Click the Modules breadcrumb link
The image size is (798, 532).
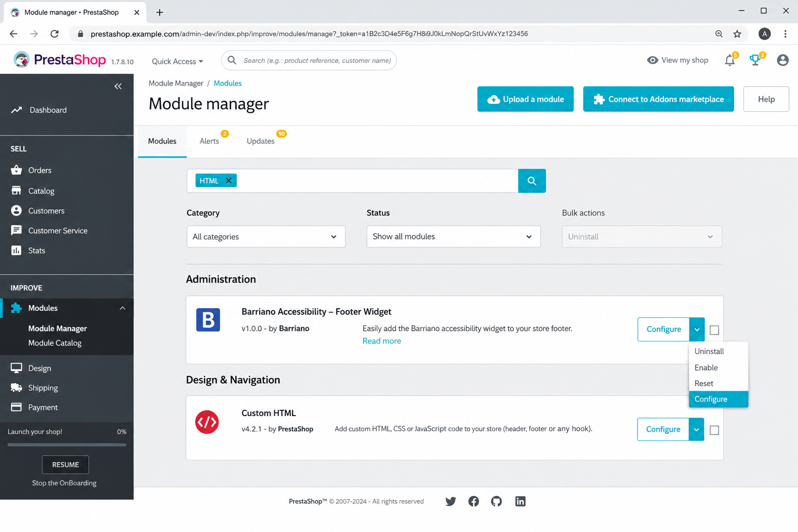point(228,83)
